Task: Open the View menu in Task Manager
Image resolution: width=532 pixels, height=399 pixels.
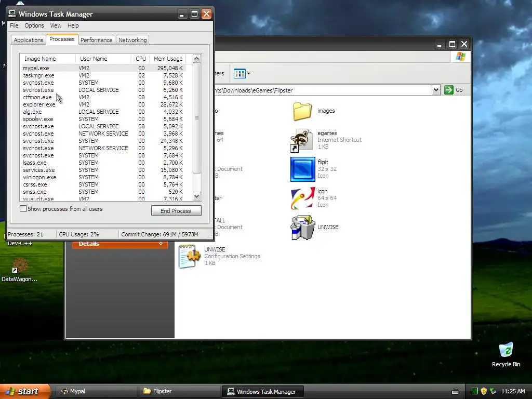Action: click(56, 25)
